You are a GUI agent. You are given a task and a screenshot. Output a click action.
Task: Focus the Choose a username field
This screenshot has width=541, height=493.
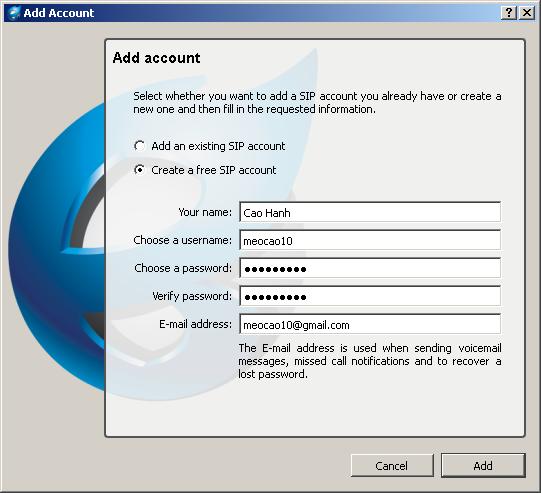coord(370,240)
